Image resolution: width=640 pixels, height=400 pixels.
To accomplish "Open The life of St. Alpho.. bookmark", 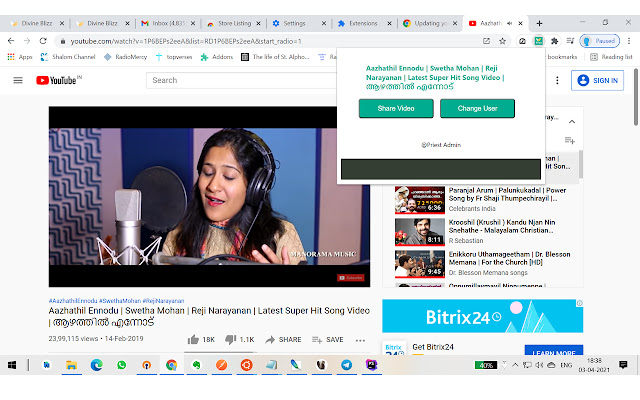I will pyautogui.click(x=275, y=57).
